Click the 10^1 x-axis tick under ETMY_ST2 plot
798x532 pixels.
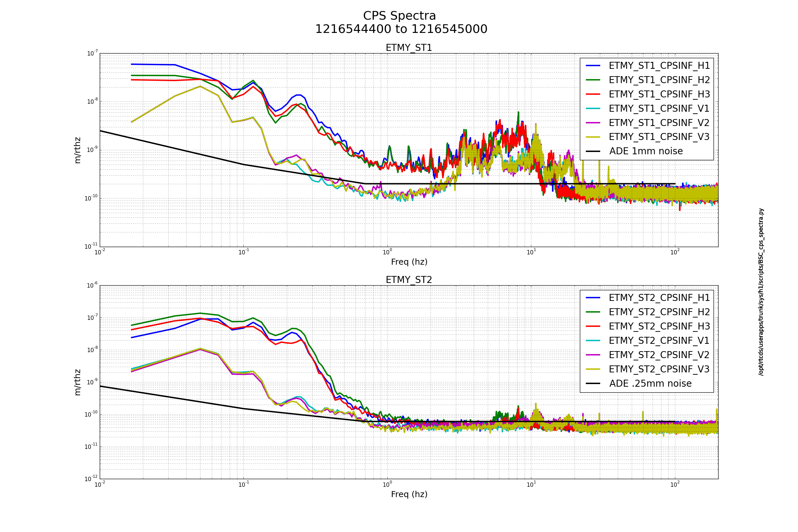(531, 484)
